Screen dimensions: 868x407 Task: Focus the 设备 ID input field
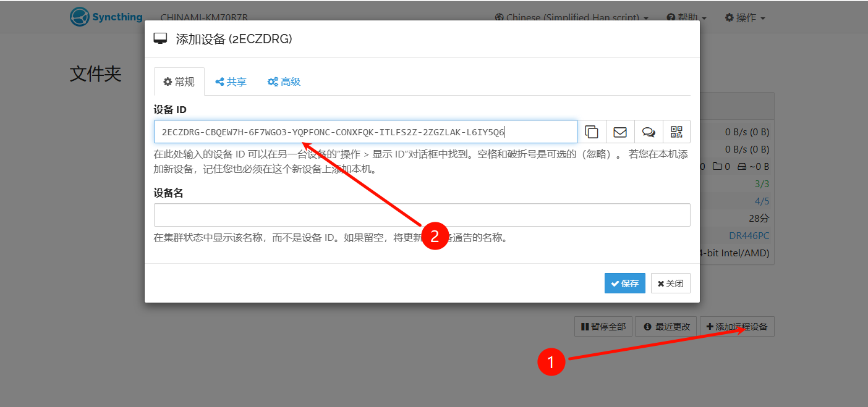[365, 132]
